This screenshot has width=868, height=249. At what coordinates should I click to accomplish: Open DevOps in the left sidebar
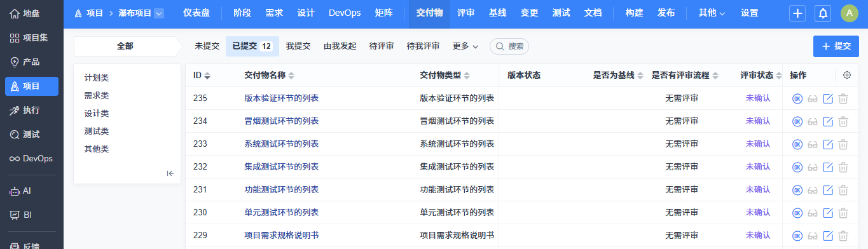(x=32, y=158)
